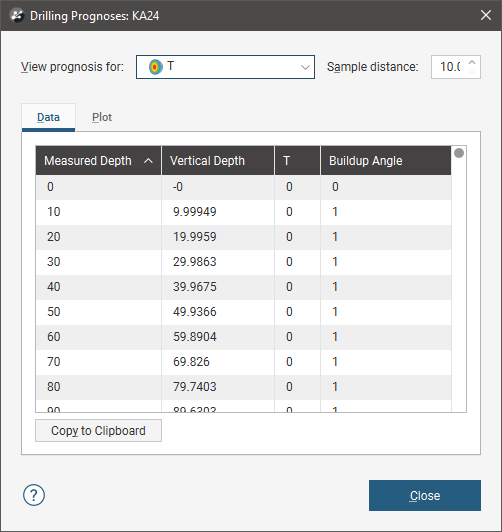502x532 pixels.
Task: Click the blue Close button
Action: [425, 495]
